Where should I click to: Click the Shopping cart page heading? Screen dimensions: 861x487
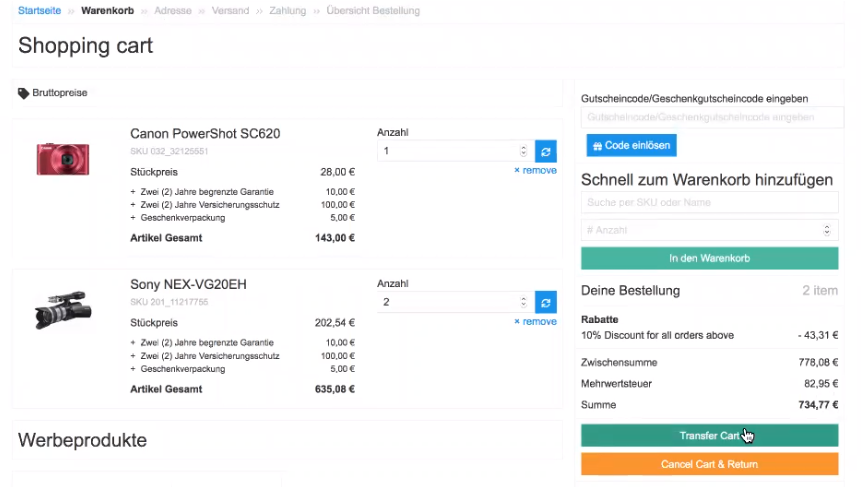click(86, 46)
